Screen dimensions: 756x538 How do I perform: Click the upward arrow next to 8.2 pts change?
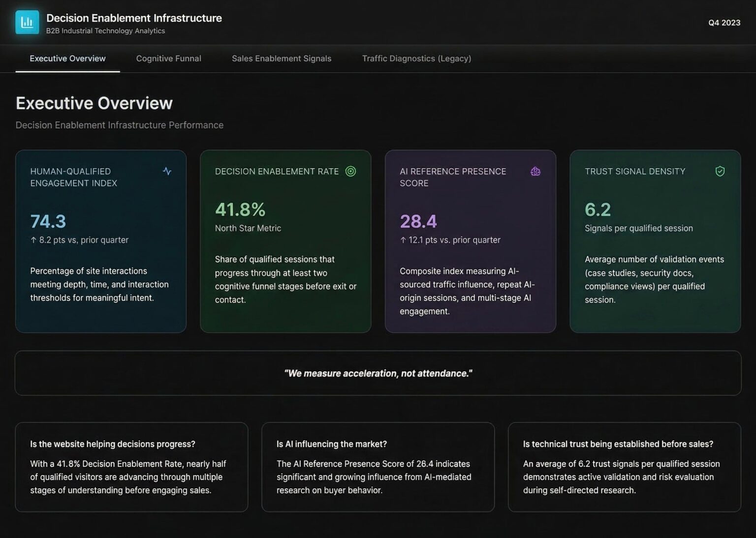pos(34,240)
